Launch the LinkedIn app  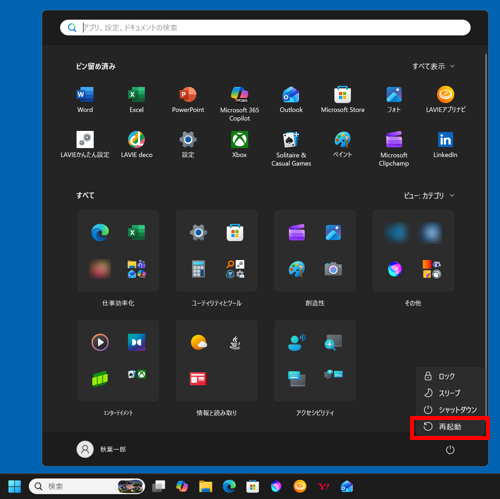pyautogui.click(x=445, y=144)
